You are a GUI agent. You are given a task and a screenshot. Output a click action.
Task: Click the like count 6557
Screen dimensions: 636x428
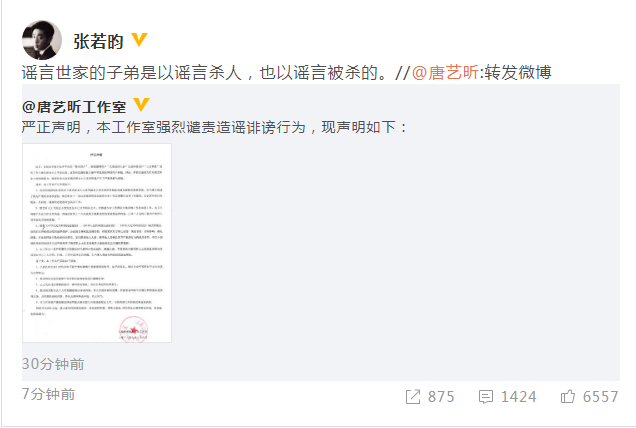click(600, 396)
